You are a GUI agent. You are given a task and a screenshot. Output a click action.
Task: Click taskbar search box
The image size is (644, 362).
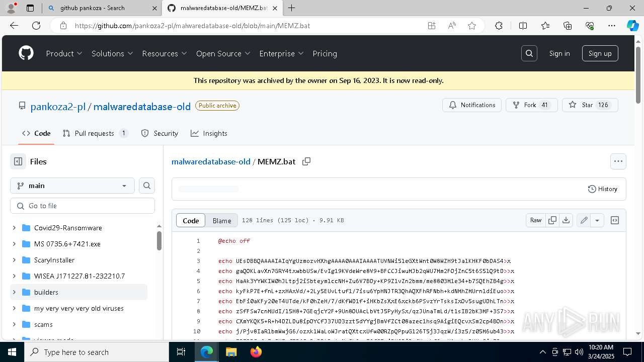(x=97, y=352)
